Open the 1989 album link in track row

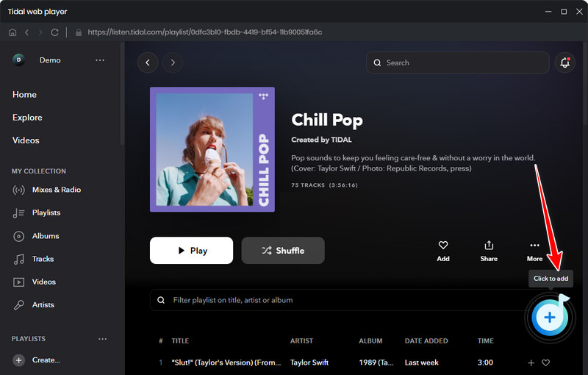(x=376, y=362)
